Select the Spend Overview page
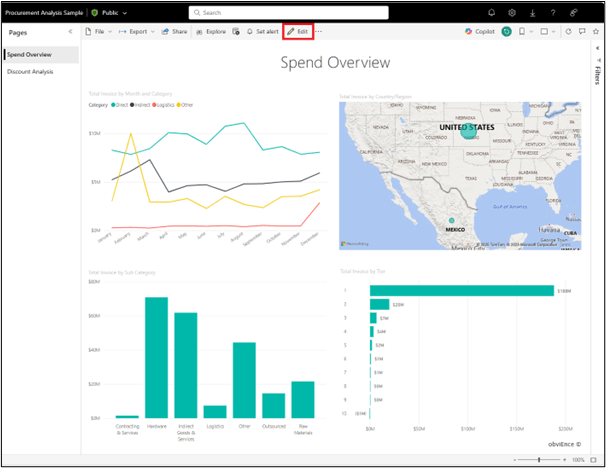The width and height of the screenshot is (606, 468). 41,54
